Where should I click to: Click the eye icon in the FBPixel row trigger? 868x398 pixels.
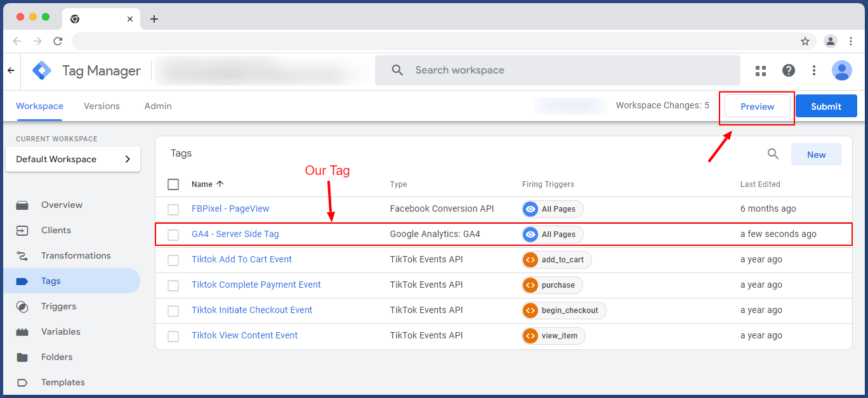click(x=530, y=209)
